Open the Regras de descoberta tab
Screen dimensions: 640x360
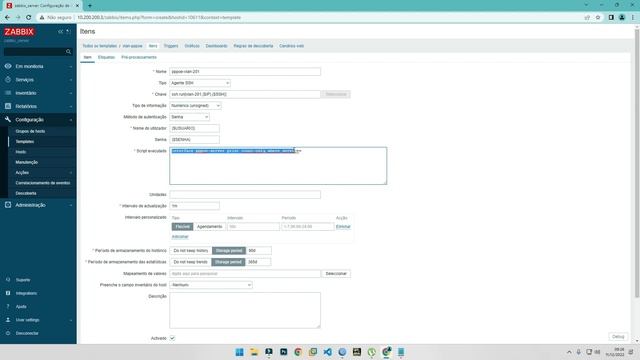(253, 46)
